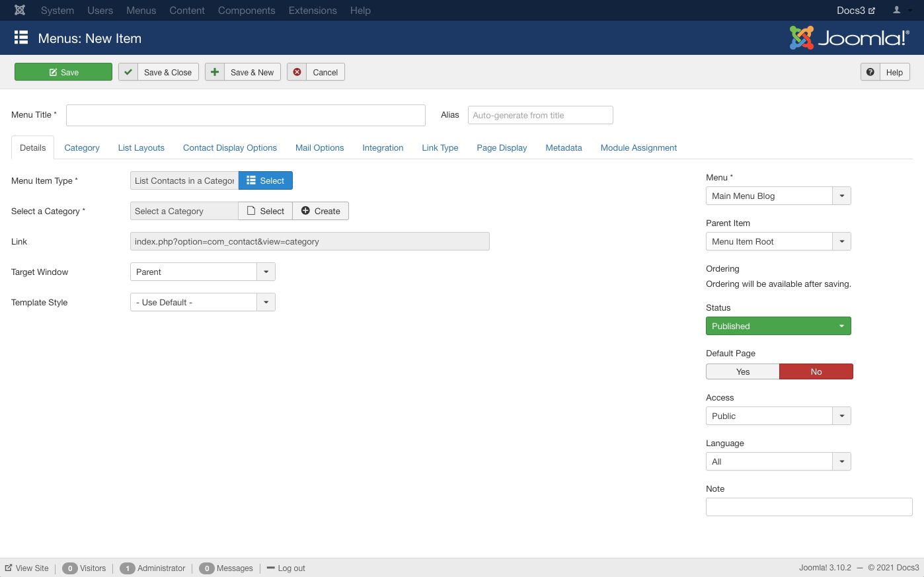
Task: Click the green checkmark icon on Save & Close
Action: coord(128,72)
